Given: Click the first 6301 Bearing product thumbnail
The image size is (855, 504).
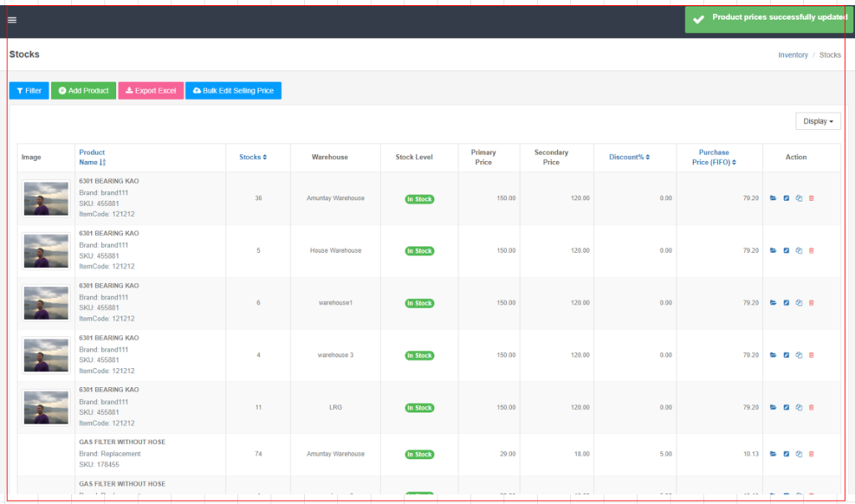Looking at the screenshot, I should click(46, 199).
